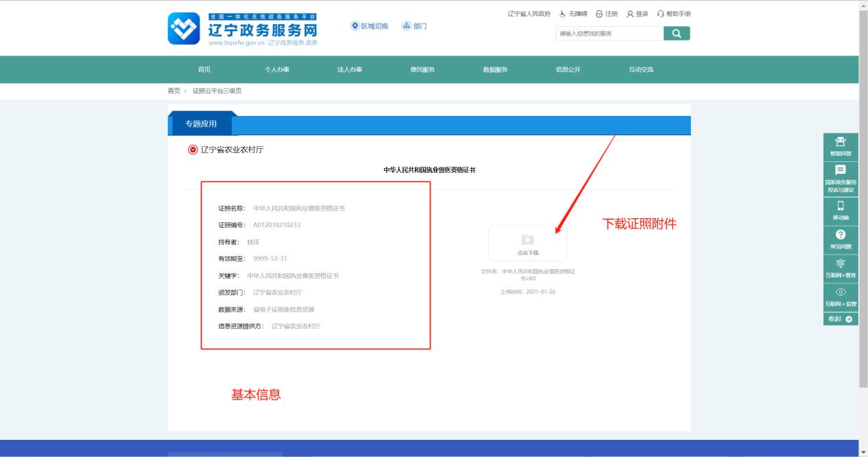This screenshot has height=457, width=868.
Task: Click 点击下载 to download certificate attachment
Action: 527,244
